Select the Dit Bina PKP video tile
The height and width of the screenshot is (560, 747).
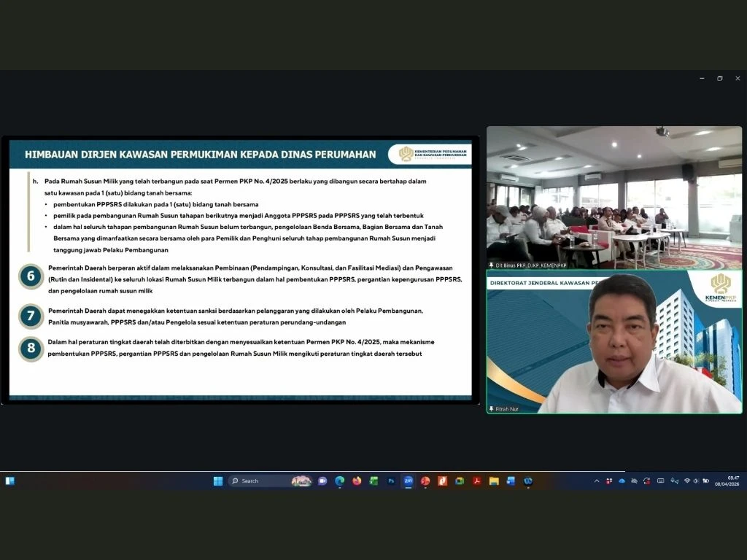(614, 198)
